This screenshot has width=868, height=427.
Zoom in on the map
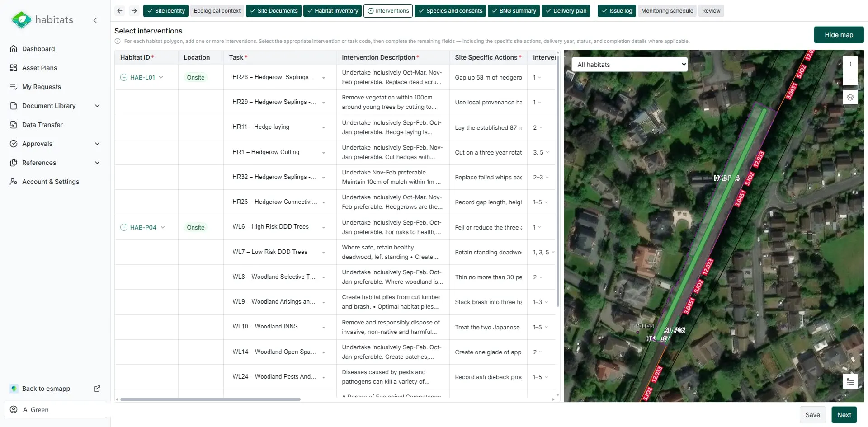click(x=850, y=64)
